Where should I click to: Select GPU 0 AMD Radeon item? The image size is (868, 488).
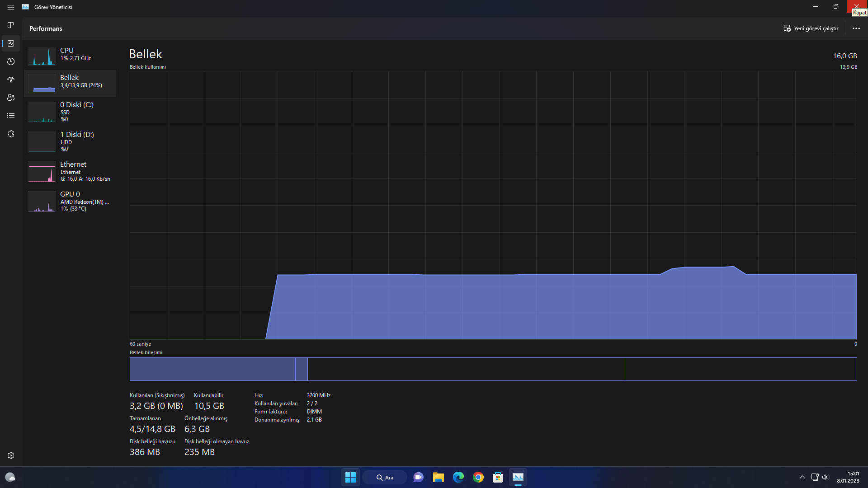click(70, 201)
